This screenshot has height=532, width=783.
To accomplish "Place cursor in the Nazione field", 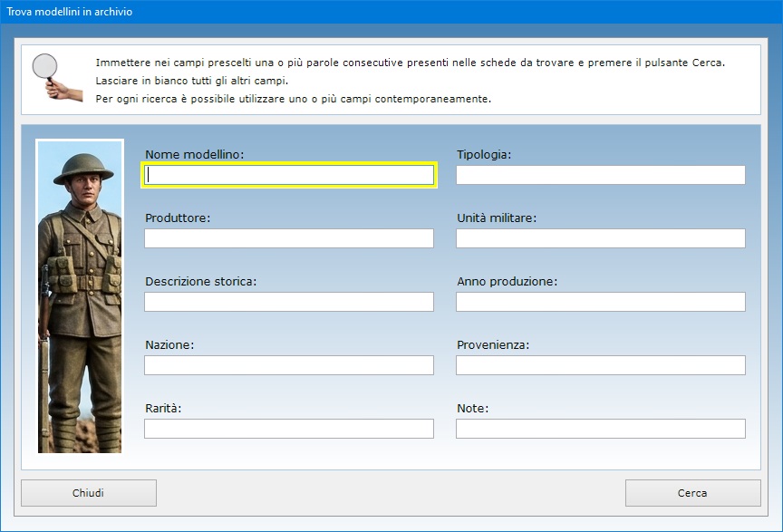I will (289, 365).
